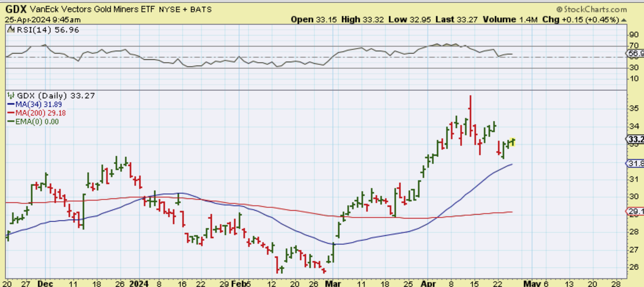Click the RSI(14) 56.96 legend label

click(x=48, y=30)
